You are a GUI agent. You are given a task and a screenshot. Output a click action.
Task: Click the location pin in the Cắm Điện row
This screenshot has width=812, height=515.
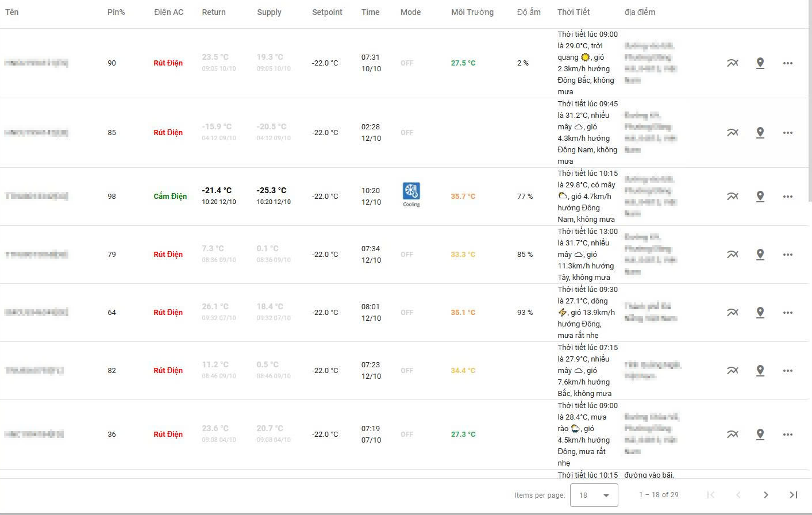(x=760, y=197)
